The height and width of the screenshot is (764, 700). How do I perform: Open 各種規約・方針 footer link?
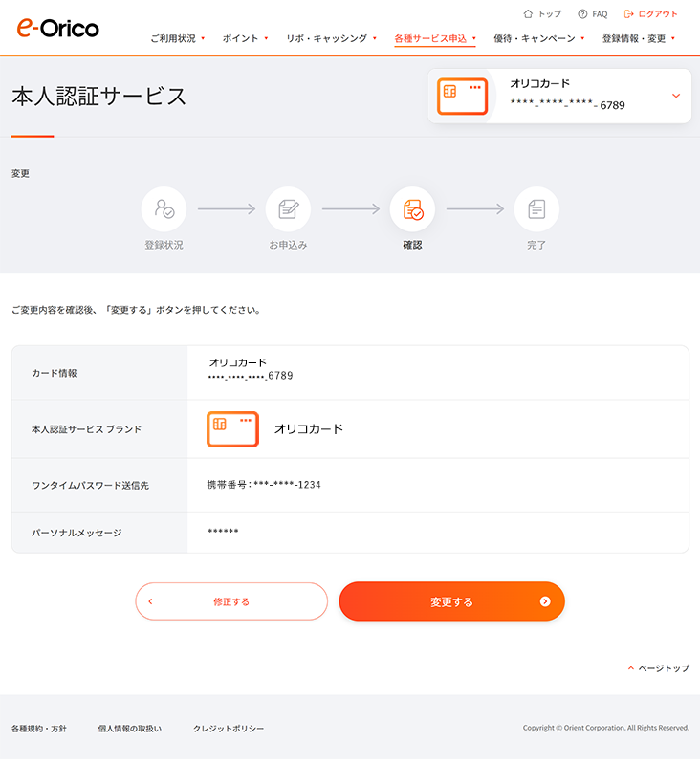[39, 729]
